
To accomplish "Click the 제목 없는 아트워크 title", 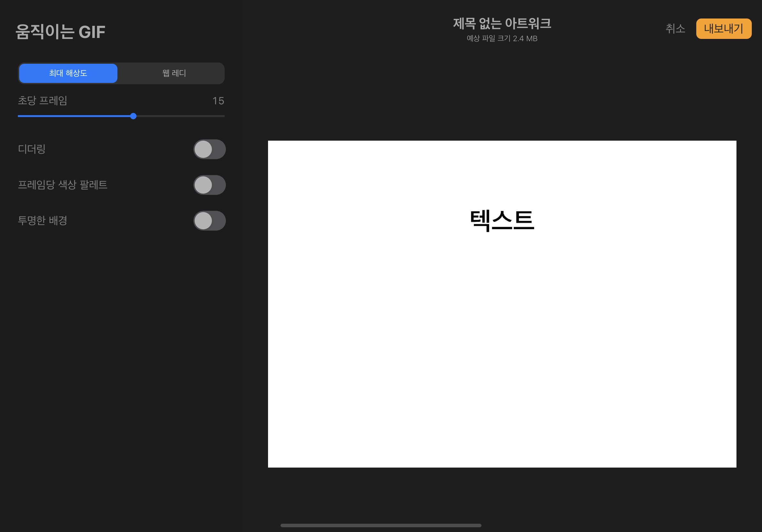I will [x=502, y=23].
